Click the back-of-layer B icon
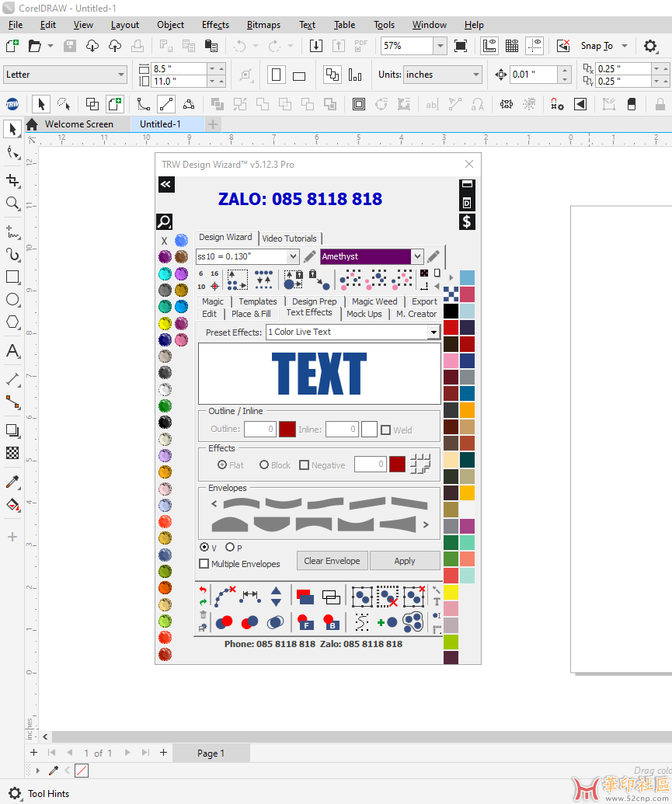 coord(332,622)
